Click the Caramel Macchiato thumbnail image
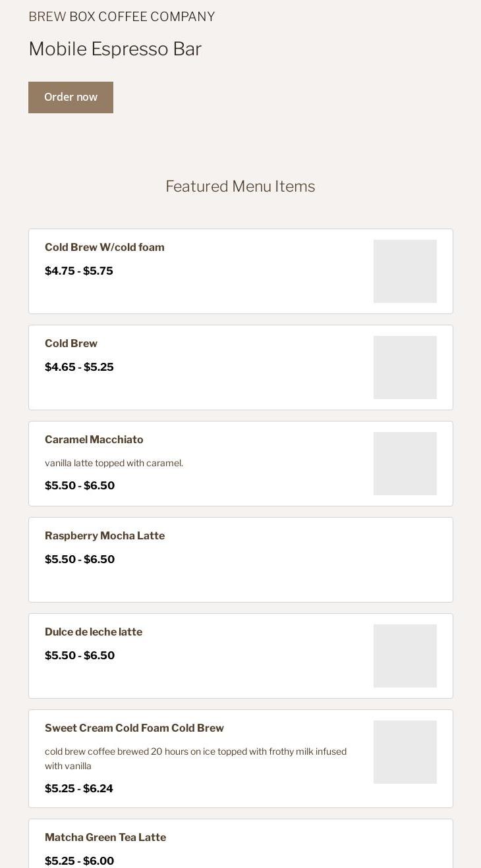481x868 pixels. [x=405, y=464]
